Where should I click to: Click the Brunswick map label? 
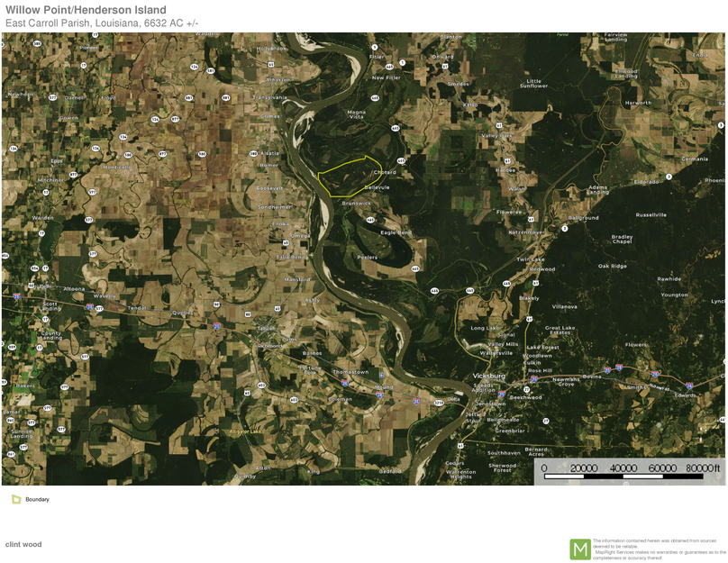[x=357, y=204]
